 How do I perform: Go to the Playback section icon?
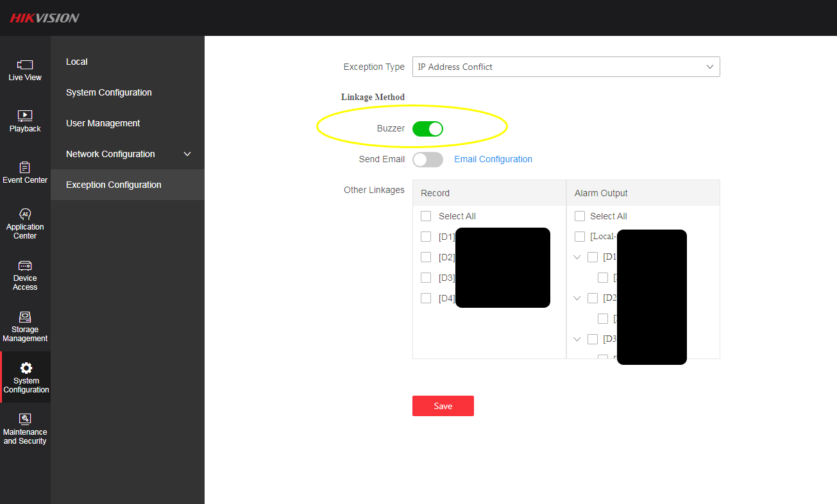[25, 116]
